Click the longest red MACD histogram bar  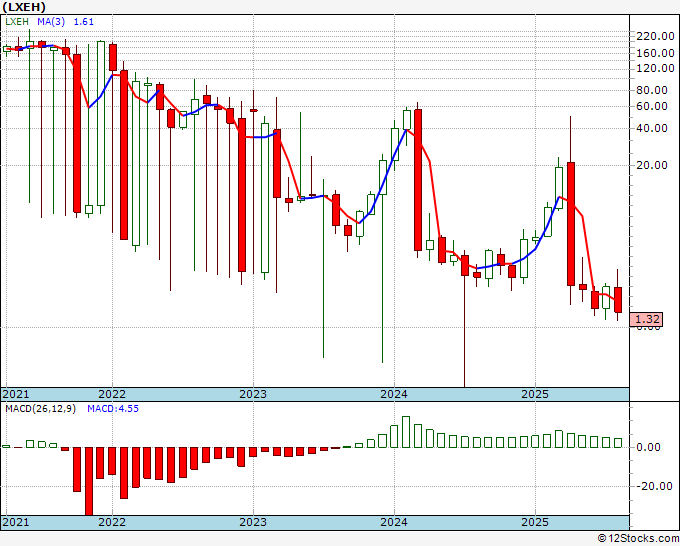[x=89, y=481]
